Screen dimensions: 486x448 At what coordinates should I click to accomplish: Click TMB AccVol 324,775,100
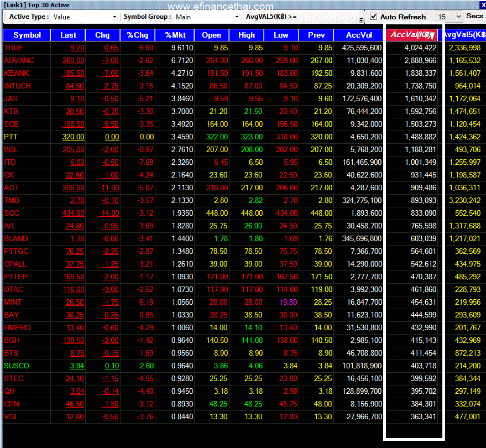point(362,200)
